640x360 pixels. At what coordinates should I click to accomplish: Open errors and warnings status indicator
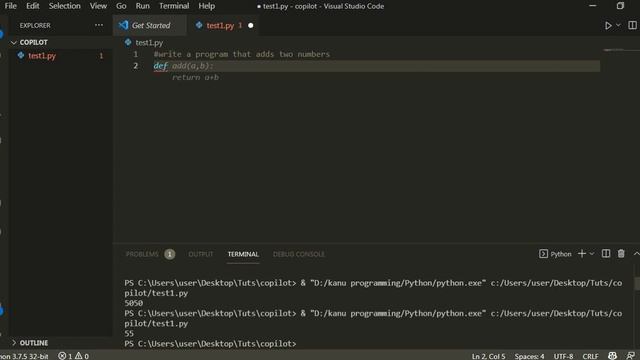(x=73, y=356)
